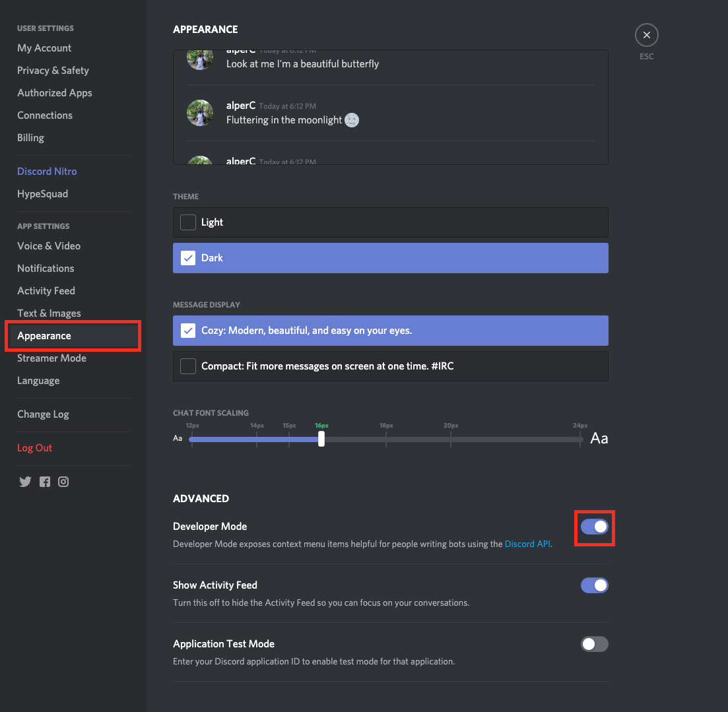Open Twitter social link icon
This screenshot has width=728, height=712.
(25, 482)
